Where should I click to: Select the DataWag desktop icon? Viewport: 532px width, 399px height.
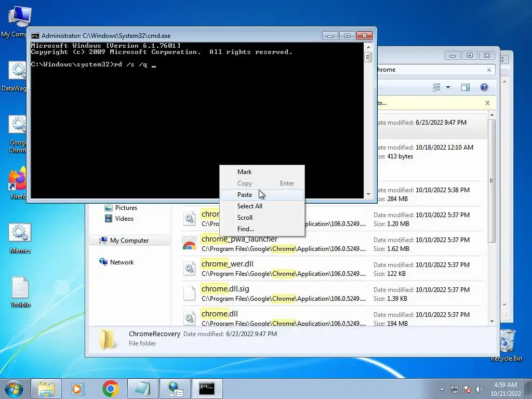pyautogui.click(x=14, y=77)
